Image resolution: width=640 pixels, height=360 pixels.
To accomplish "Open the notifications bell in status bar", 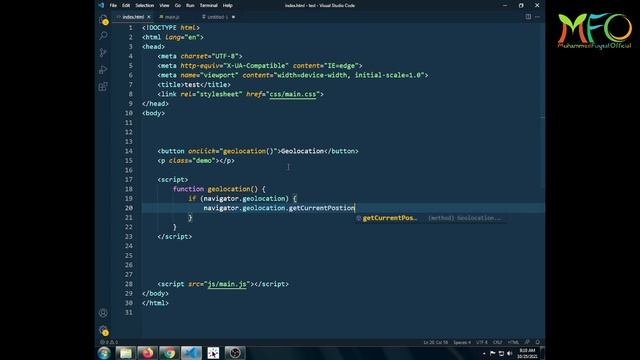I will point(538,342).
